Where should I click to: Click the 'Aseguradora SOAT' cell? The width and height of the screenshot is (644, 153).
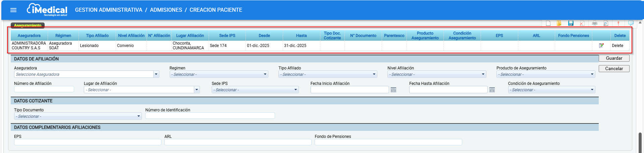(63, 46)
